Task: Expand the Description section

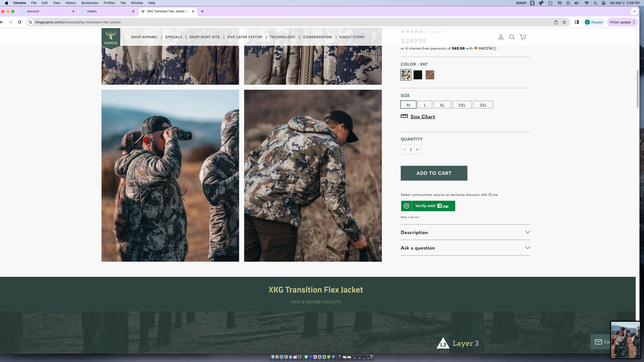Action: tap(465, 232)
